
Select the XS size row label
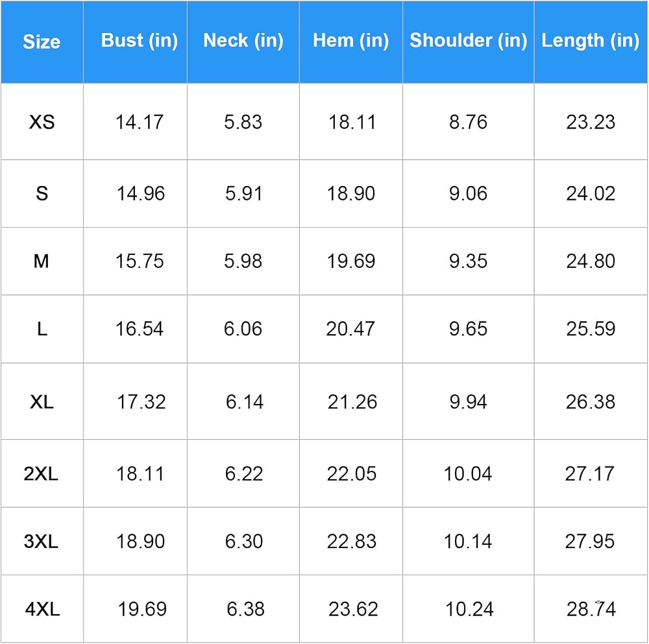pyautogui.click(x=42, y=122)
